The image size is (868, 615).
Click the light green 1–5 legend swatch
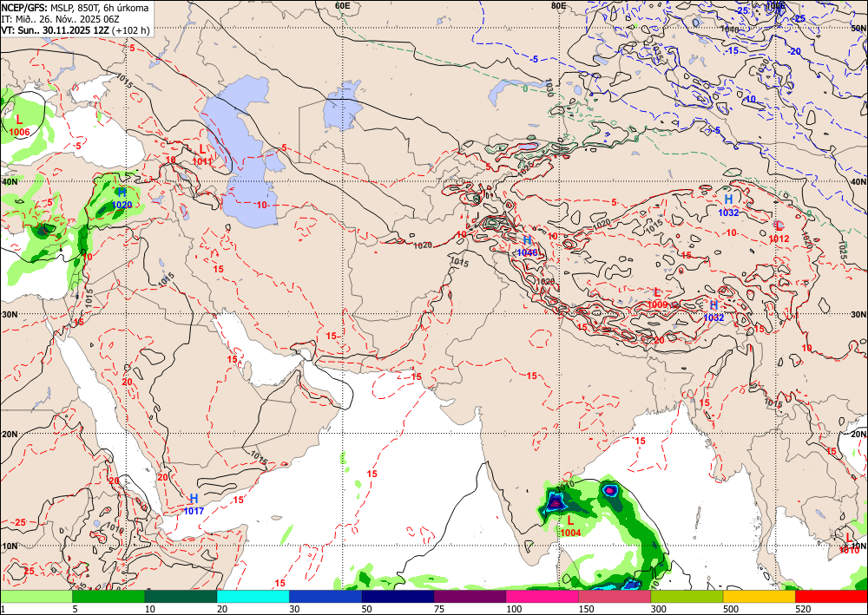click(36, 597)
